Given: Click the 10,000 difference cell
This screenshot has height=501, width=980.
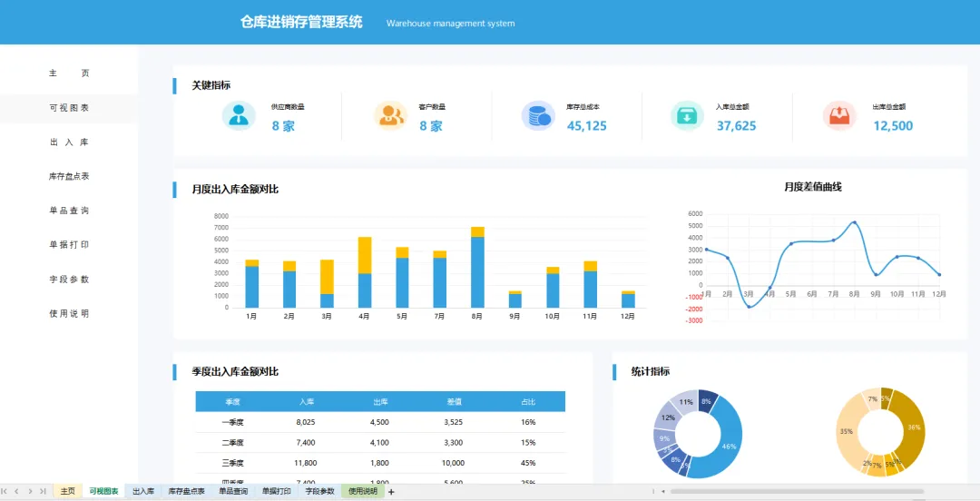Looking at the screenshot, I should [x=453, y=463].
